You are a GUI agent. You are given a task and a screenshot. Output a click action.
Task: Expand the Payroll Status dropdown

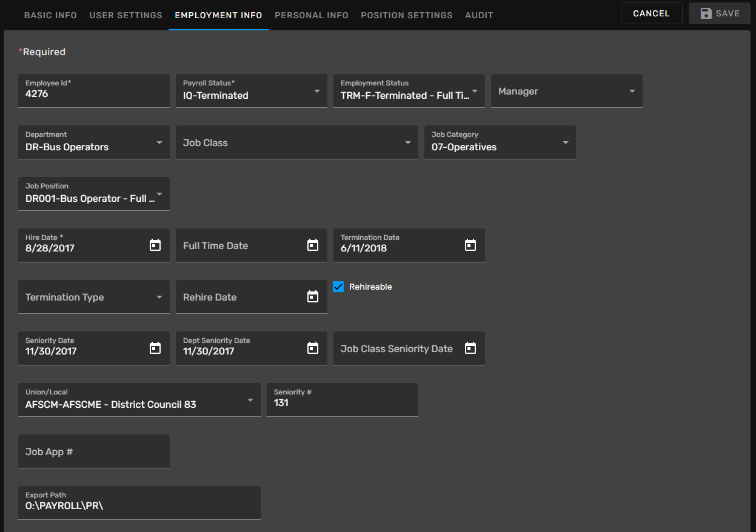[316, 91]
